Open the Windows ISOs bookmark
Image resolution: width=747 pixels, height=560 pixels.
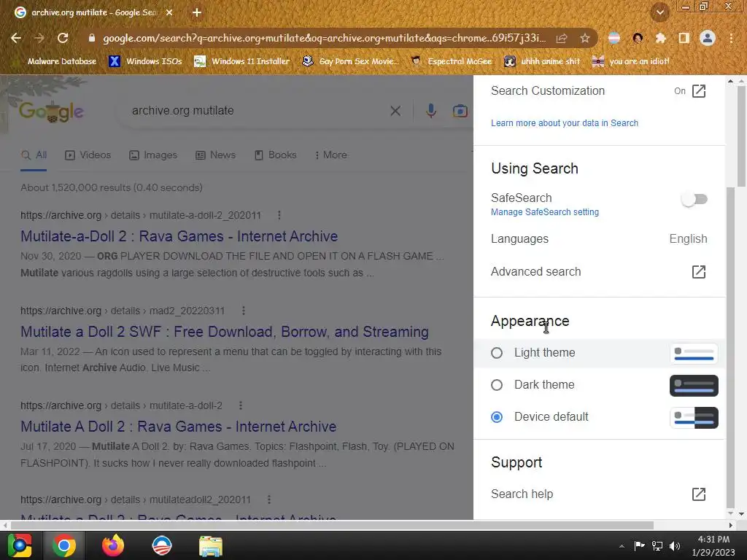click(146, 61)
